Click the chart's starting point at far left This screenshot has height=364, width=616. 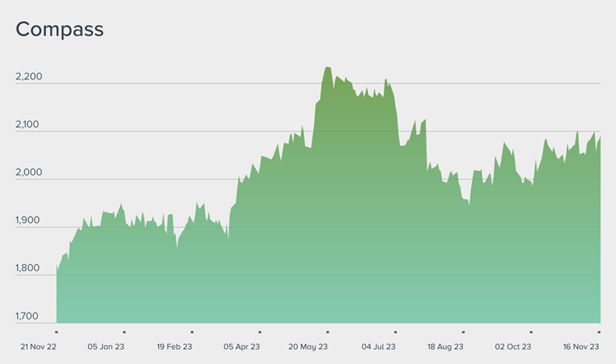(x=57, y=265)
